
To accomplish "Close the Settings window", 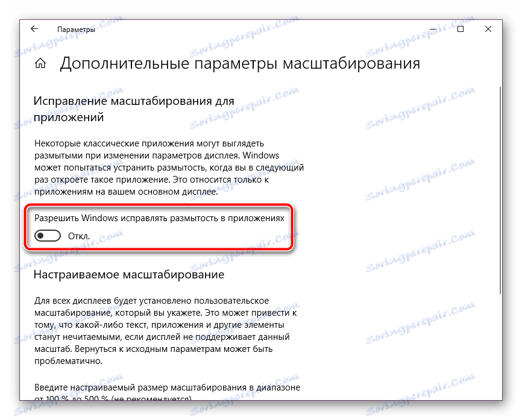I will tap(488, 28).
